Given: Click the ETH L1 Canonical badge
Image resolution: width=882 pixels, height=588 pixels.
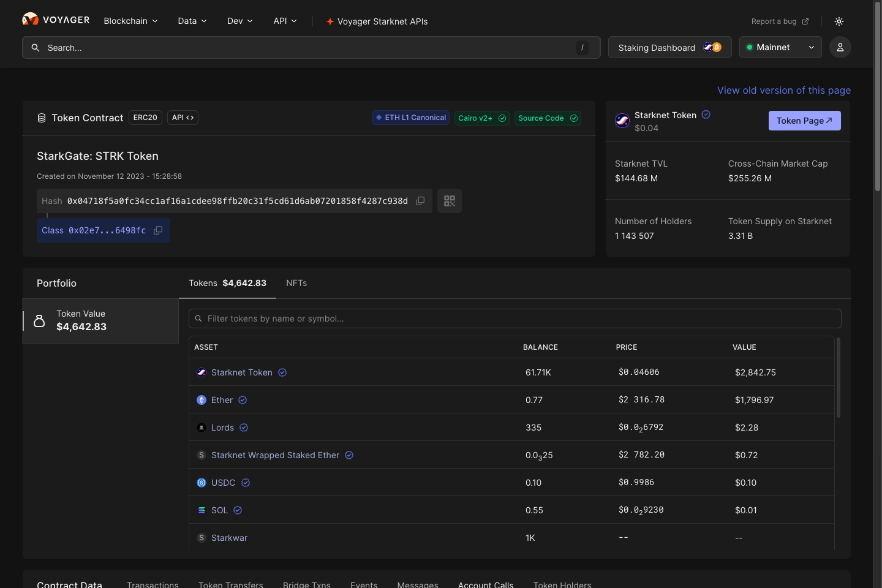Looking at the screenshot, I should pyautogui.click(x=411, y=118).
